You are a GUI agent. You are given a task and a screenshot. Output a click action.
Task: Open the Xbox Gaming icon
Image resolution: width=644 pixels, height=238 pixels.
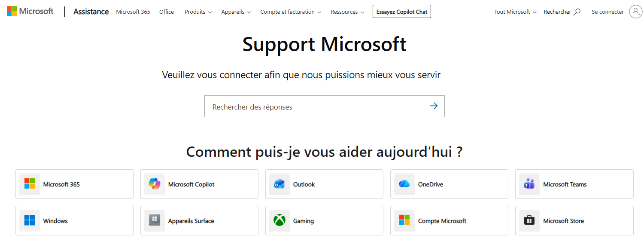[279, 220]
